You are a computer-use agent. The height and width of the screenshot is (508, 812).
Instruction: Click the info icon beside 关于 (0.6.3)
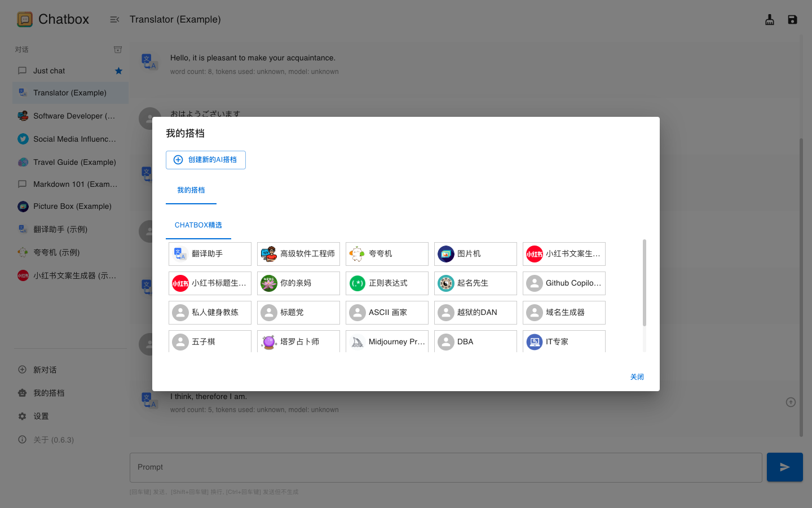21,439
